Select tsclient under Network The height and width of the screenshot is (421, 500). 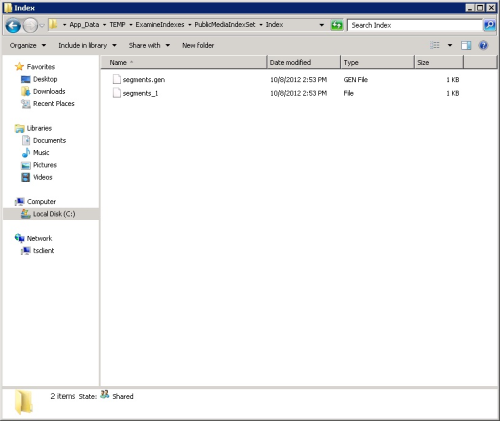43,251
